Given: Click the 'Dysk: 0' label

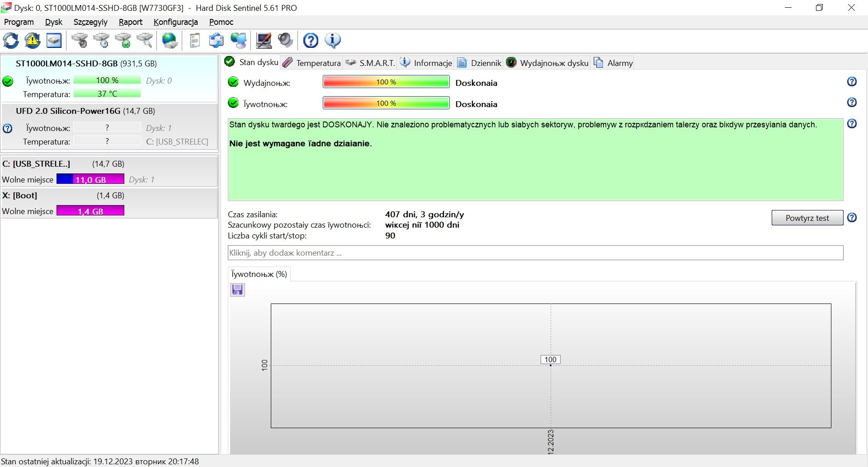Looking at the screenshot, I should (x=159, y=81).
